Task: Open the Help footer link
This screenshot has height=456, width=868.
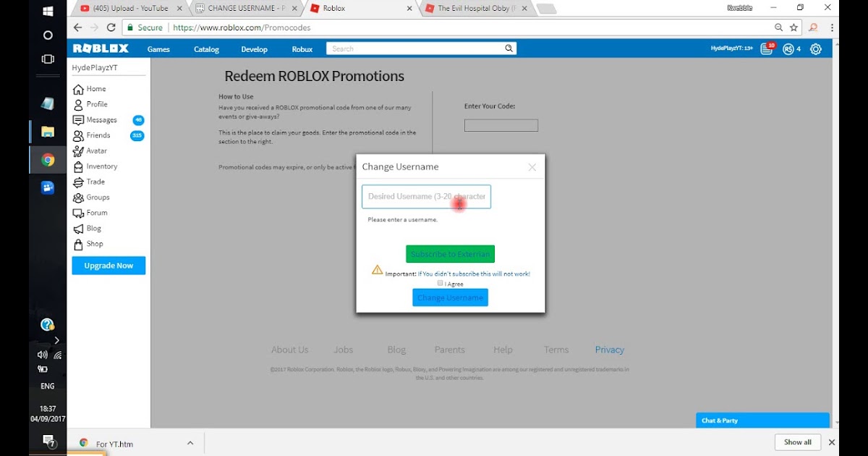Action: (503, 350)
